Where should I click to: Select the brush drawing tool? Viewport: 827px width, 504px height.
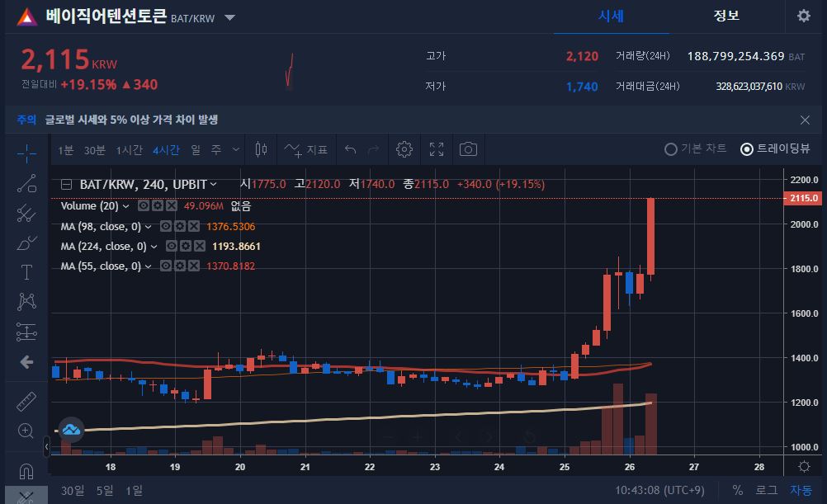click(x=26, y=243)
